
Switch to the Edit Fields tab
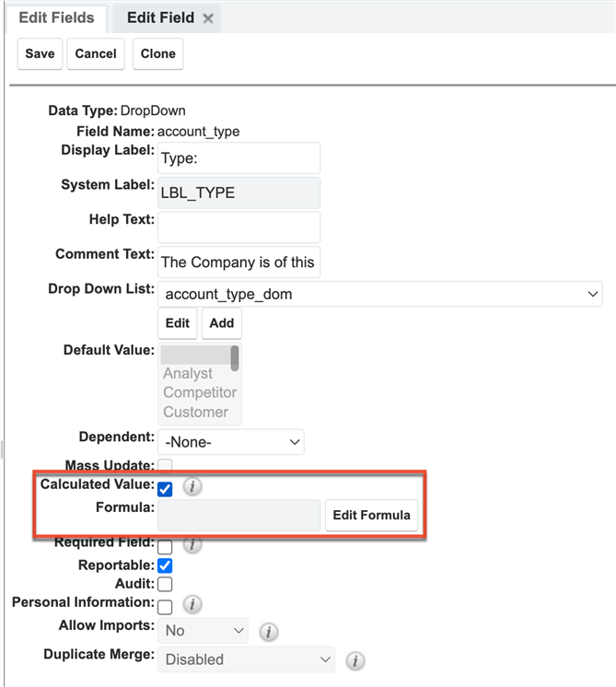pyautogui.click(x=54, y=18)
